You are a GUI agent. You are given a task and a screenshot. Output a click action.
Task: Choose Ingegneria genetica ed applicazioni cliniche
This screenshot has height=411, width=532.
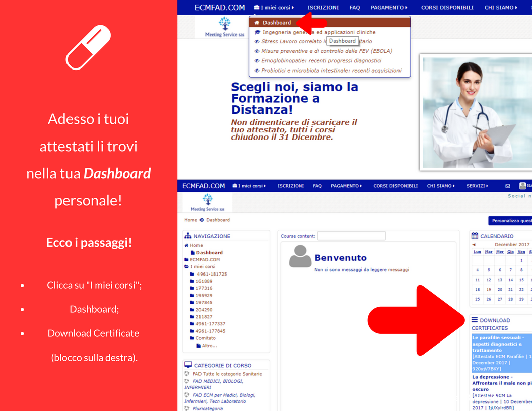pos(319,32)
